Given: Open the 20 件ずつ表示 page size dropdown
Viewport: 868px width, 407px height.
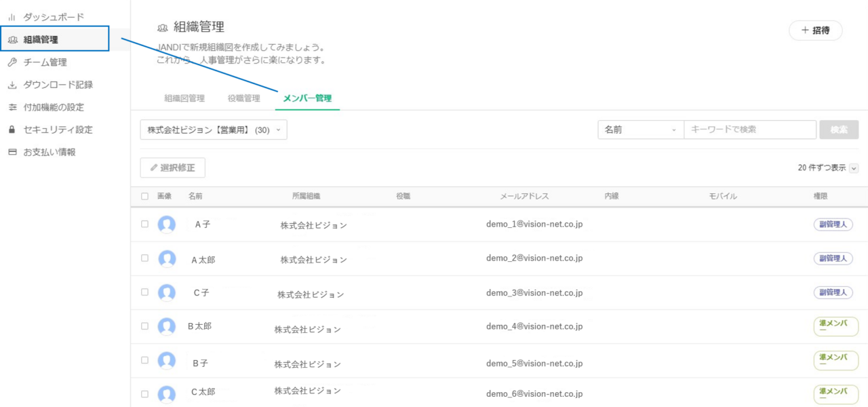Looking at the screenshot, I should [853, 168].
